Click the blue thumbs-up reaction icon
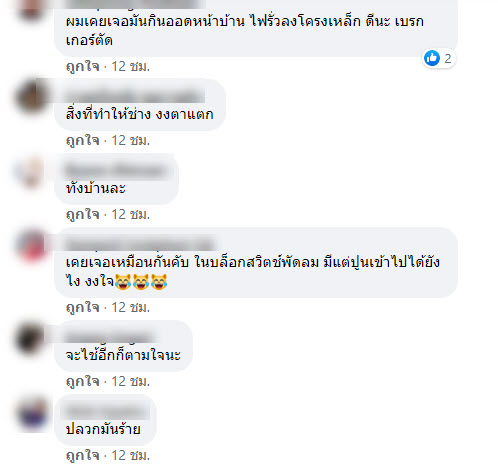 pyautogui.click(x=432, y=58)
